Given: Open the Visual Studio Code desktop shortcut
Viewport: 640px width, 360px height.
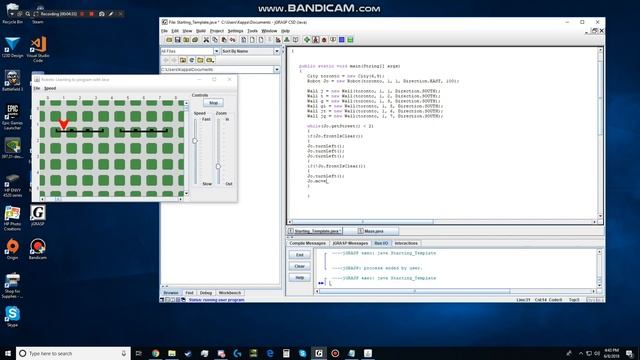Looking at the screenshot, I should click(38, 49).
